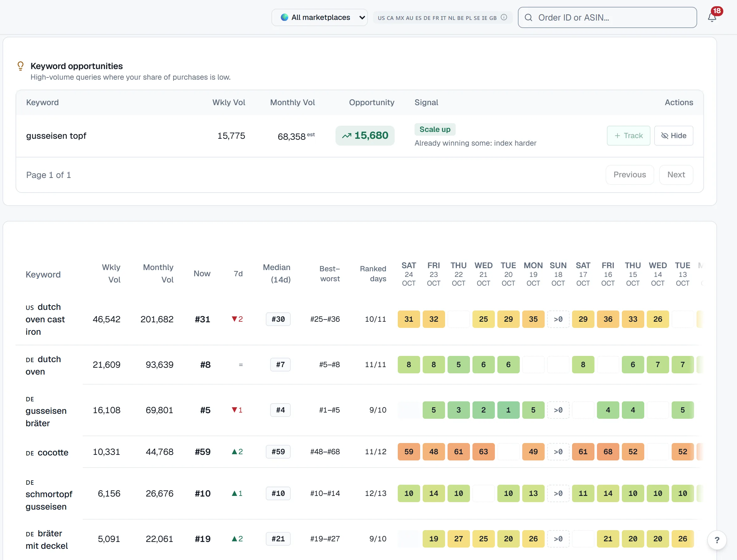Select the DE 'dutch oven' keyword
Viewport: 737px width, 560px height.
coord(43,365)
